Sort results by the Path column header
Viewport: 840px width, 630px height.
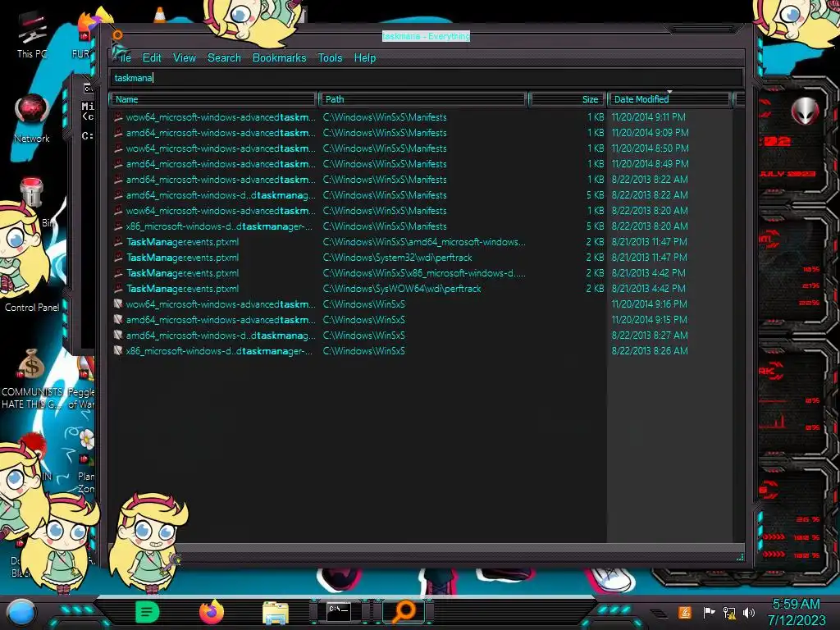(423, 99)
